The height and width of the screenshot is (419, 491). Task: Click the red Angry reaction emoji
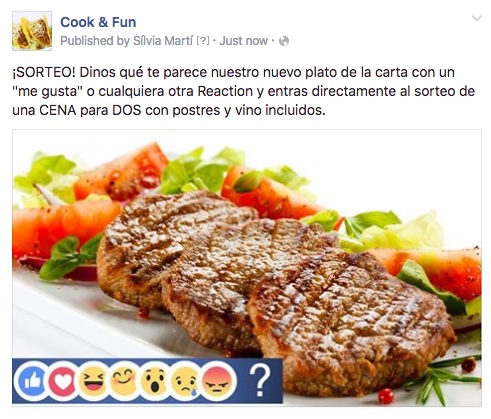click(217, 381)
